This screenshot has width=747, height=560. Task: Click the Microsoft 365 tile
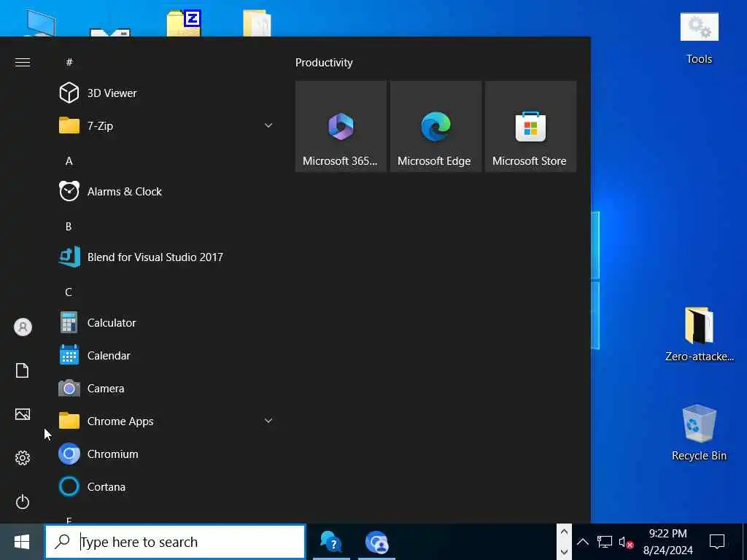341,127
